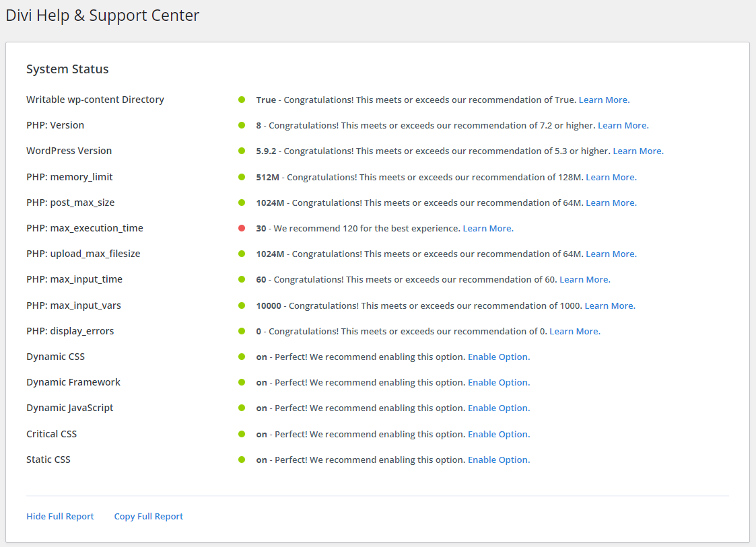Image resolution: width=756 pixels, height=547 pixels.
Task: Select the Dynamic Framework label
Action: tap(73, 382)
